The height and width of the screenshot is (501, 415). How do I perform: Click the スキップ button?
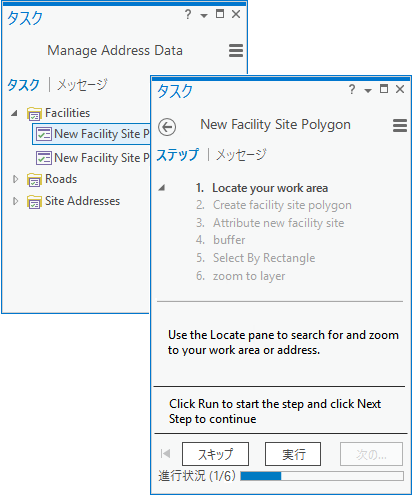click(x=215, y=454)
